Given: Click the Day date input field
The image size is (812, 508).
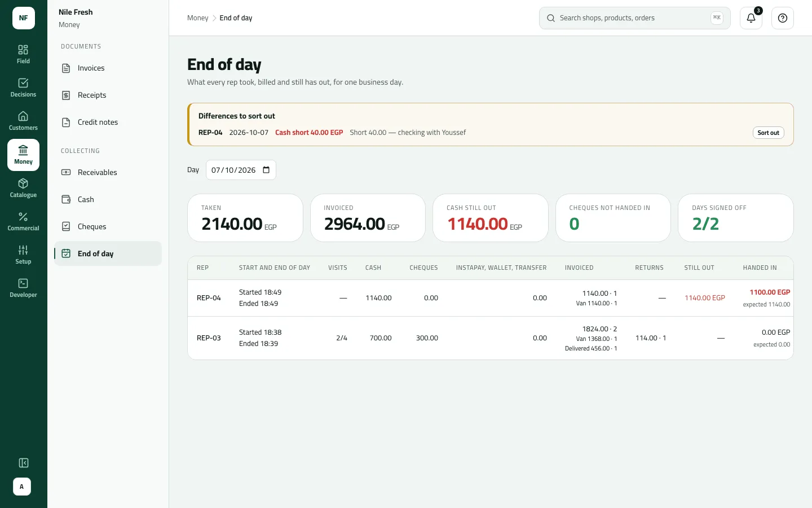Looking at the screenshot, I should [x=241, y=170].
